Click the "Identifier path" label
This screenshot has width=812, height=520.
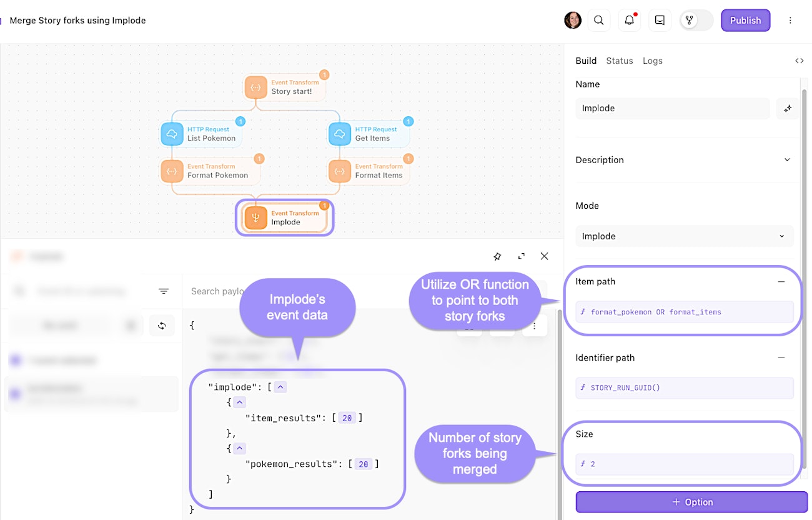(x=605, y=357)
